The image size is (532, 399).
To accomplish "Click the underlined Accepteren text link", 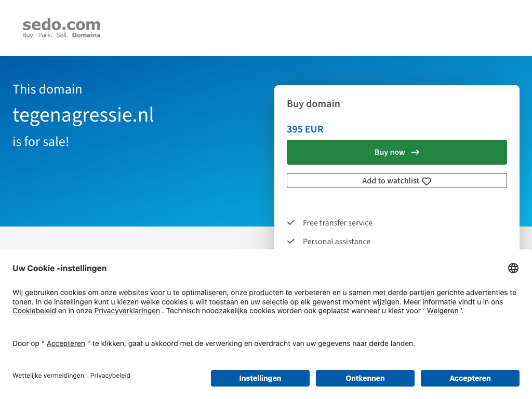I will [66, 343].
